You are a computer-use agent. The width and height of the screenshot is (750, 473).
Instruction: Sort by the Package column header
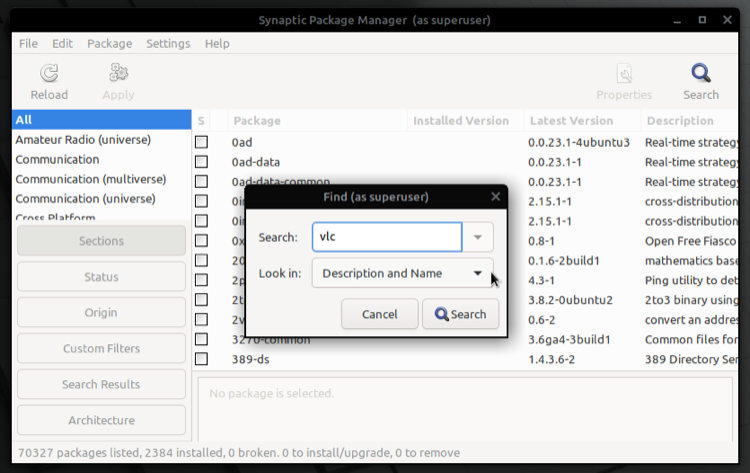(318, 121)
